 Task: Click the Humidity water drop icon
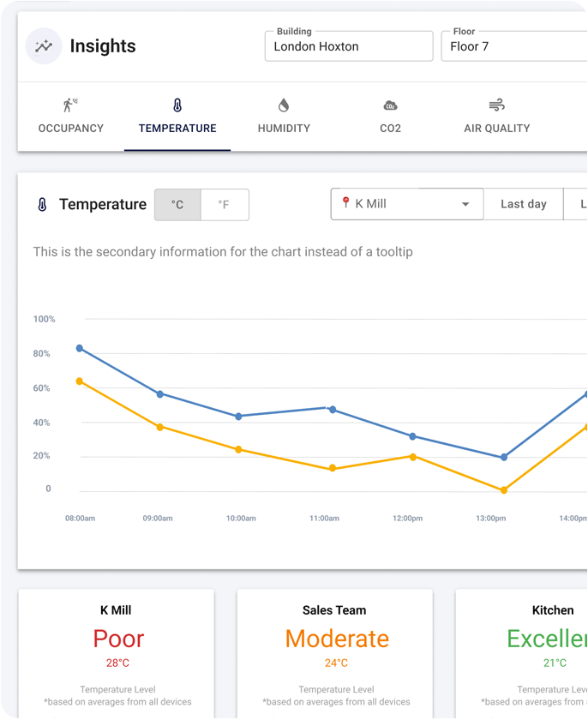coord(284,105)
